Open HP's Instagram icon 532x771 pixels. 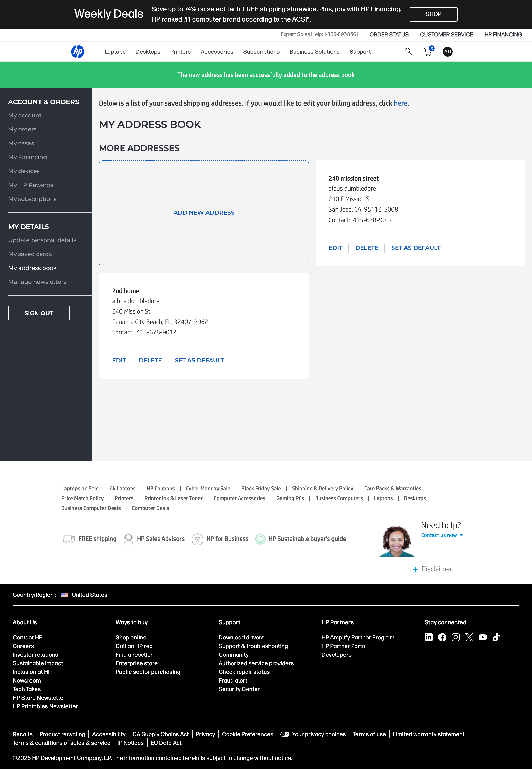pos(455,637)
